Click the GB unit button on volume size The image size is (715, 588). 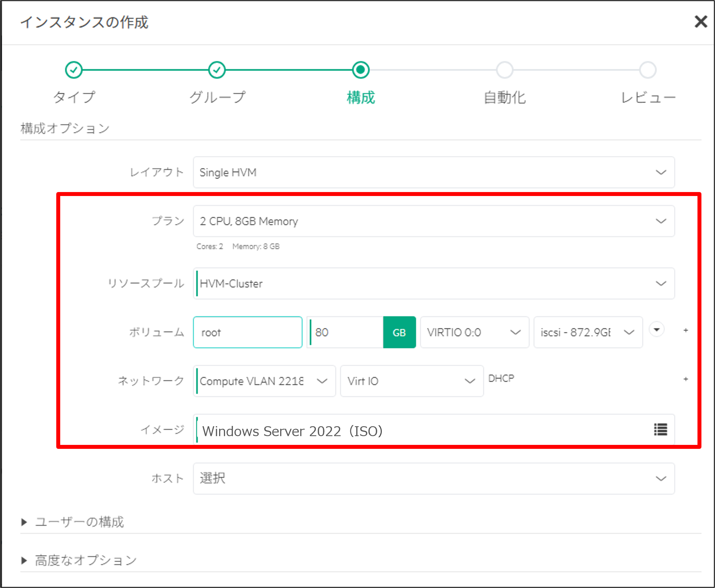[399, 332]
